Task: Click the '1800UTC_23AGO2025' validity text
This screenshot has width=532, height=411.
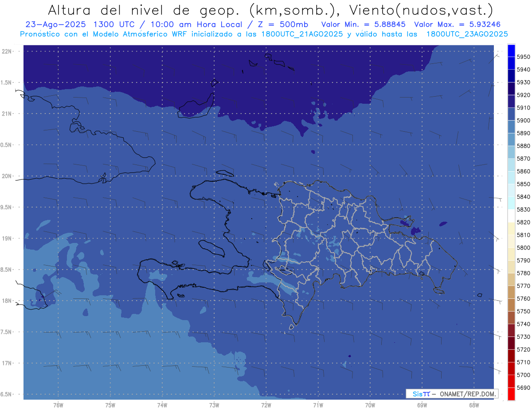Action: click(x=467, y=34)
